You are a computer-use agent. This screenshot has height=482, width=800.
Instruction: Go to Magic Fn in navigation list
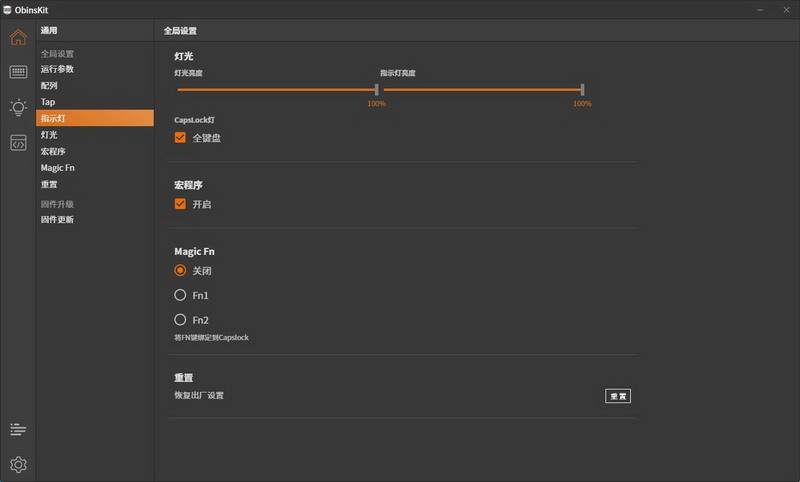point(57,168)
